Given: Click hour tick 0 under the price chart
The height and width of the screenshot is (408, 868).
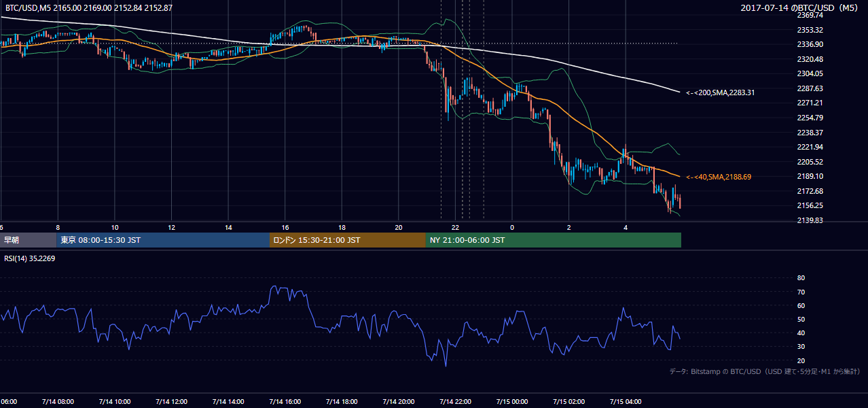Looking at the screenshot, I should tap(512, 228).
